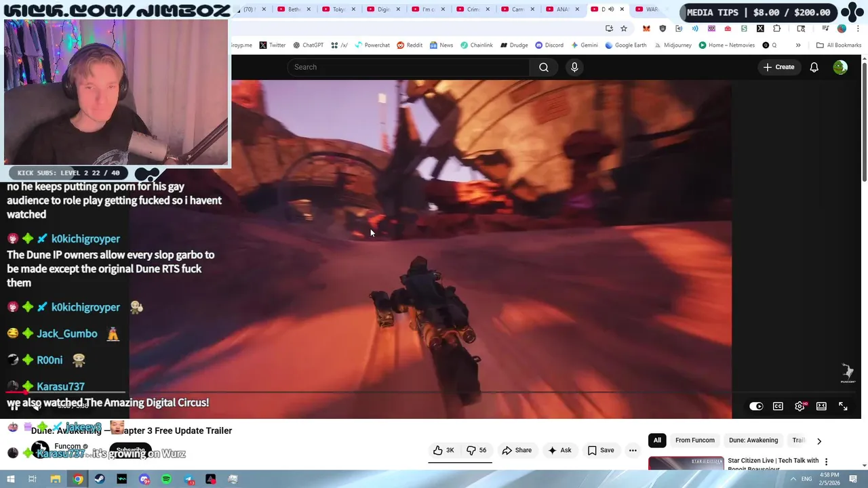
Task: Open the Extensions puzzle-piece menu
Action: (777, 28)
